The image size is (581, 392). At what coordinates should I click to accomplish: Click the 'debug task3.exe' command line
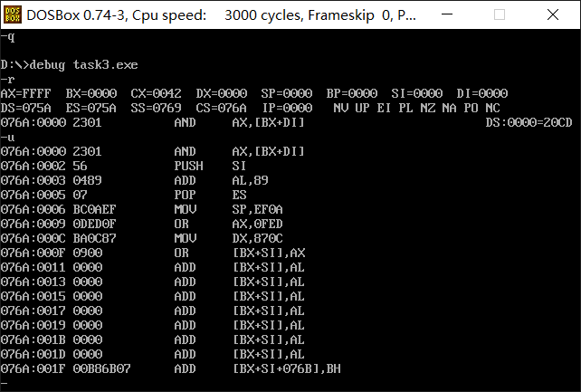[x=70, y=65]
